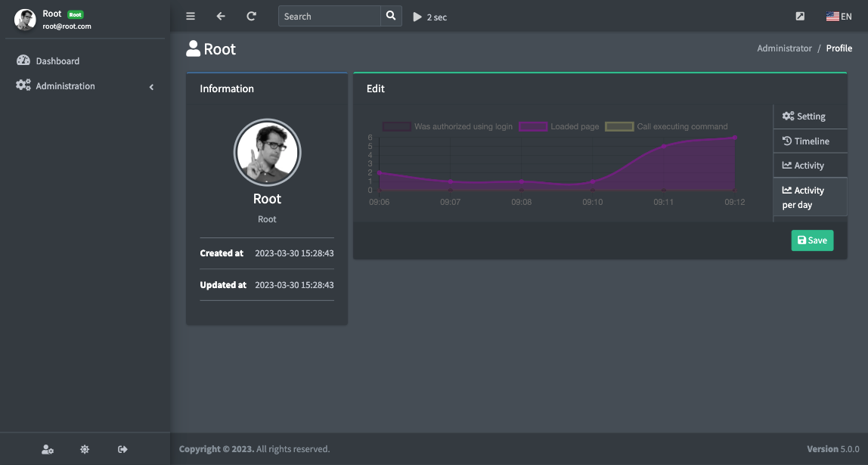The height and width of the screenshot is (465, 868).
Task: Click the refresh page icon
Action: pyautogui.click(x=251, y=16)
